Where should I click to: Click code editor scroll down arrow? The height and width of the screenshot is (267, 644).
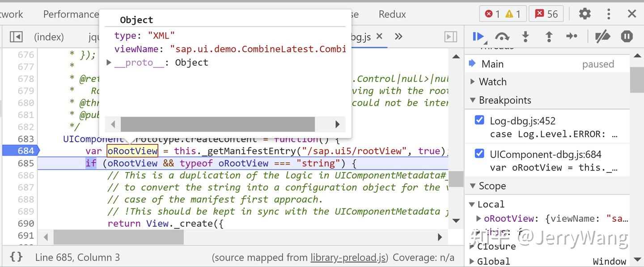click(x=456, y=220)
